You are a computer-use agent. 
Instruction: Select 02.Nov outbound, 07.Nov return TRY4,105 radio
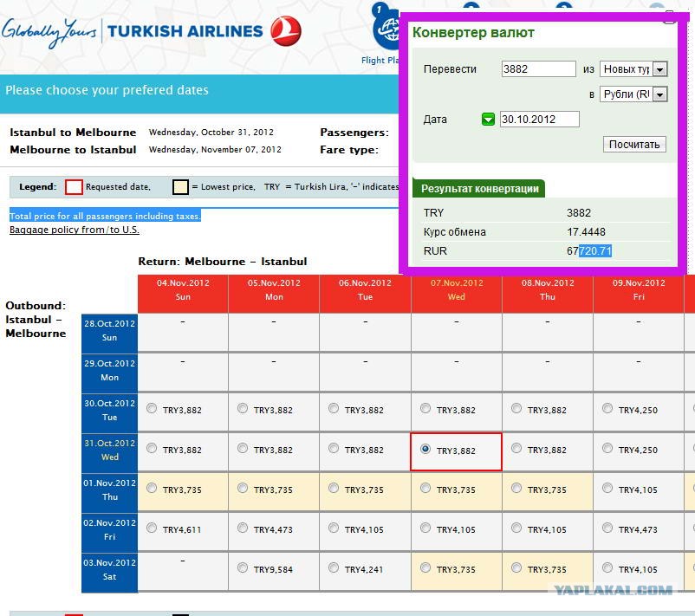(425, 528)
